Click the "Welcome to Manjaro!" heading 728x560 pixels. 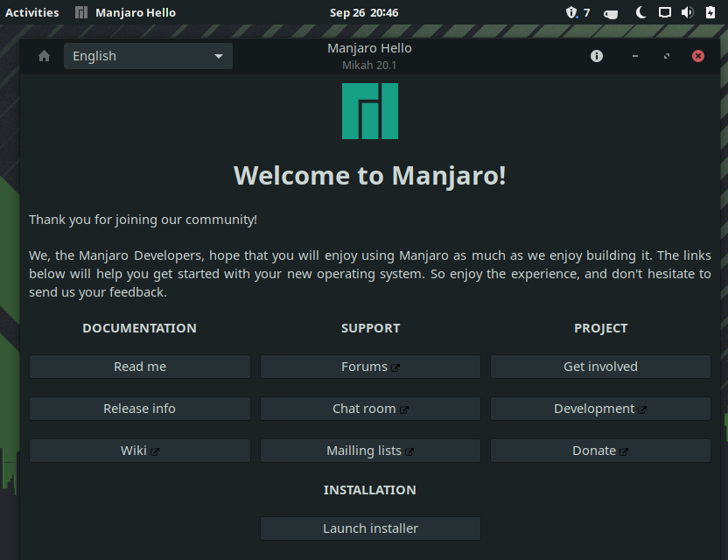click(x=370, y=176)
